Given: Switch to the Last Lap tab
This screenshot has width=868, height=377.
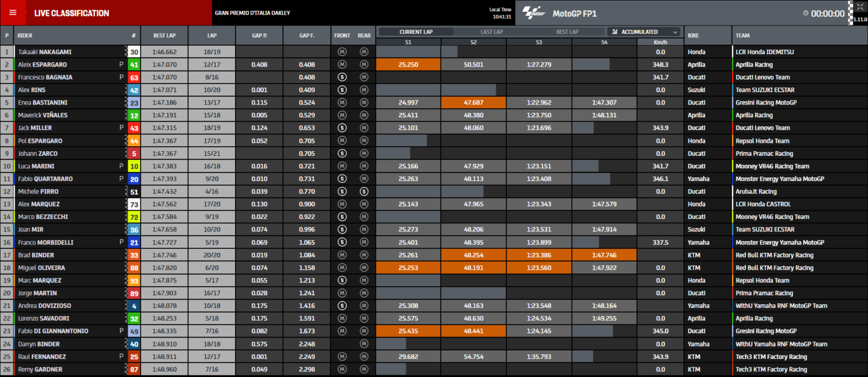Looking at the screenshot, I should pyautogui.click(x=491, y=32).
